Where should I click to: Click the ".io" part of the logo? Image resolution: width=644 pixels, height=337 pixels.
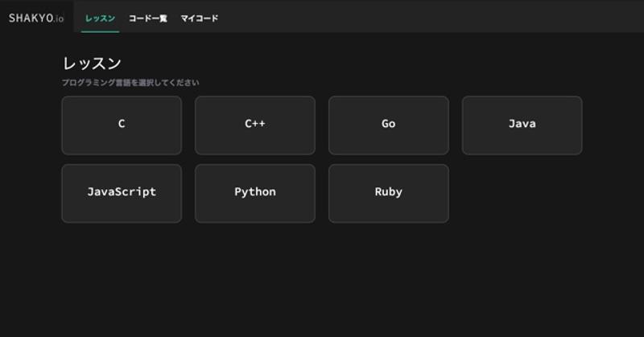(x=59, y=18)
